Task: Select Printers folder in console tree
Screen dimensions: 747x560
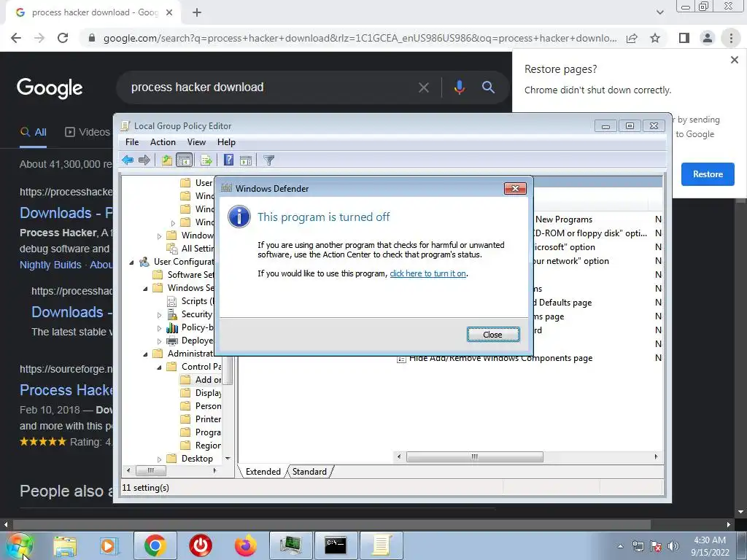Action: [201, 419]
